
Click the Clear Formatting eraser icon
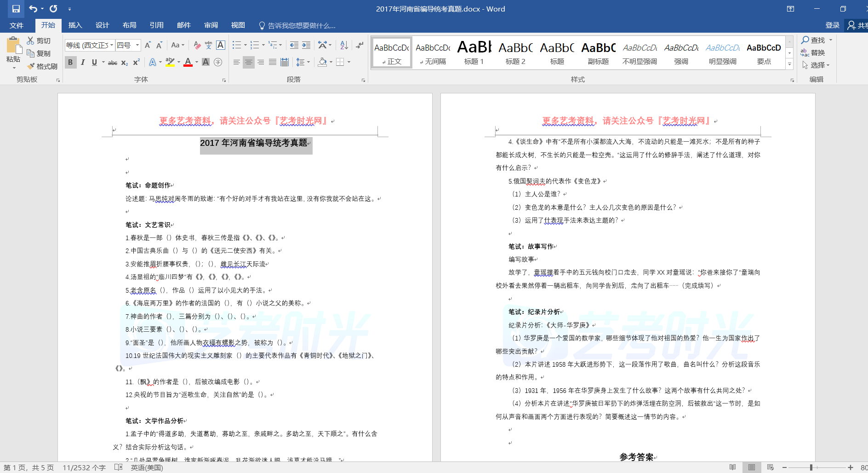click(x=197, y=45)
